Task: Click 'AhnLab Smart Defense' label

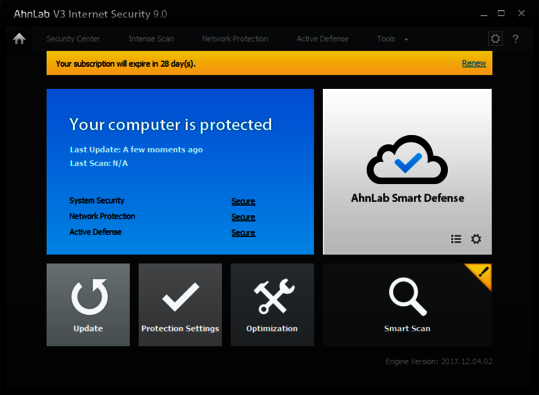Action: point(407,198)
